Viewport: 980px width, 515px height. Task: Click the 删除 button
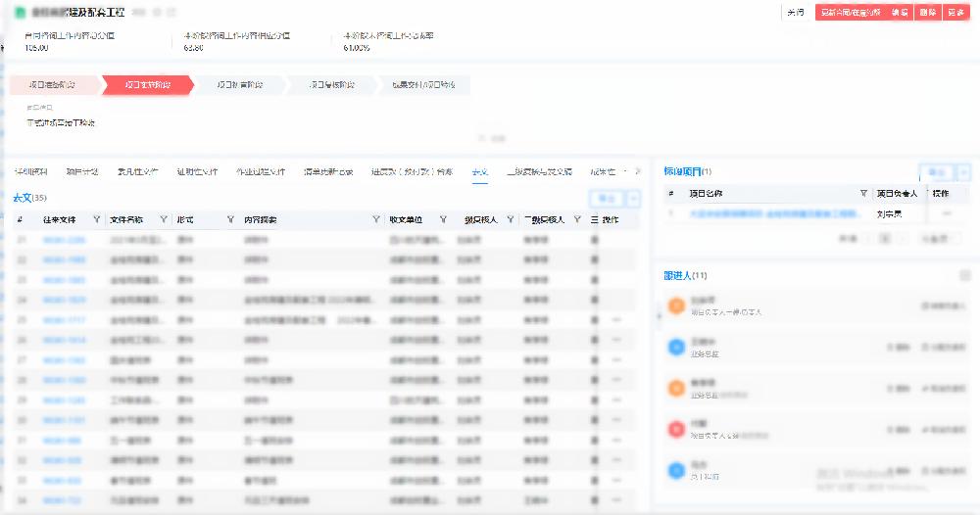pyautogui.click(x=928, y=13)
